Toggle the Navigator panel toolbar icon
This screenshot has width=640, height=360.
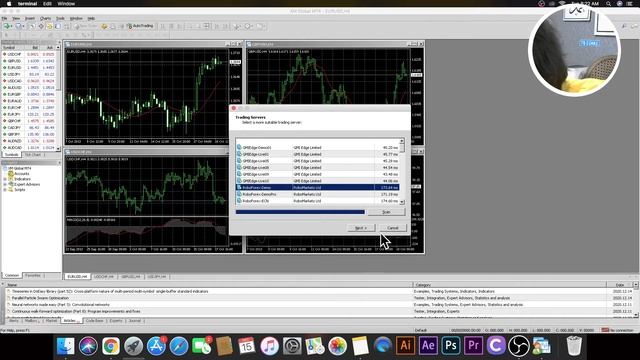(49, 26)
